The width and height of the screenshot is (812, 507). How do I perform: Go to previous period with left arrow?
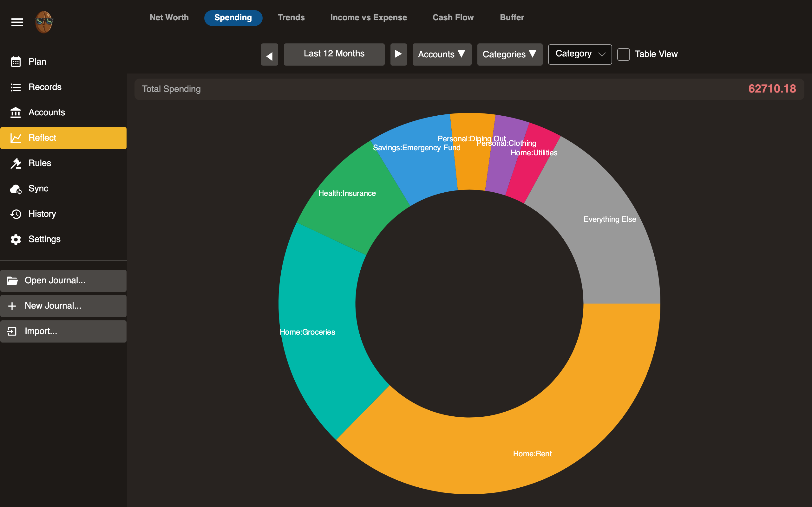(x=269, y=54)
